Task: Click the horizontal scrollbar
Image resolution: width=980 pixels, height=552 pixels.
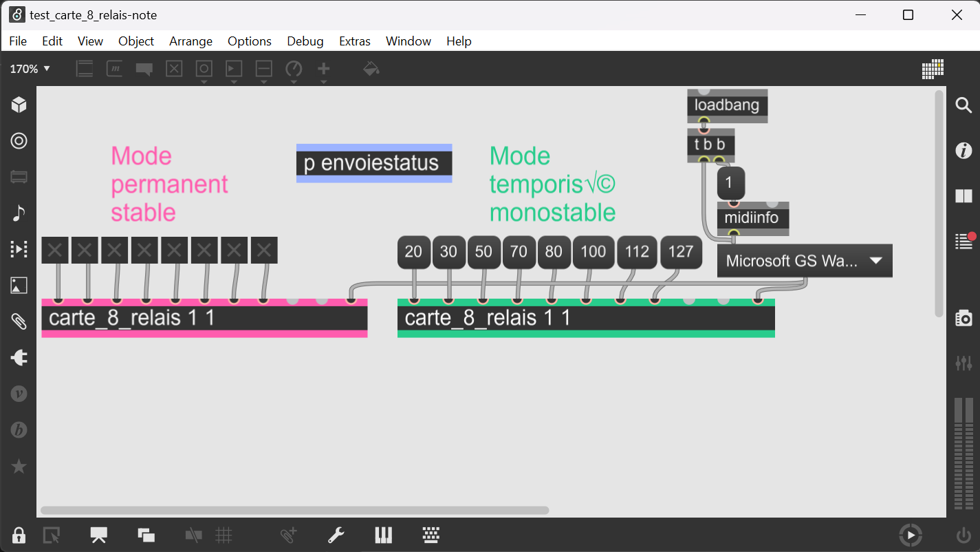Action: point(294,511)
